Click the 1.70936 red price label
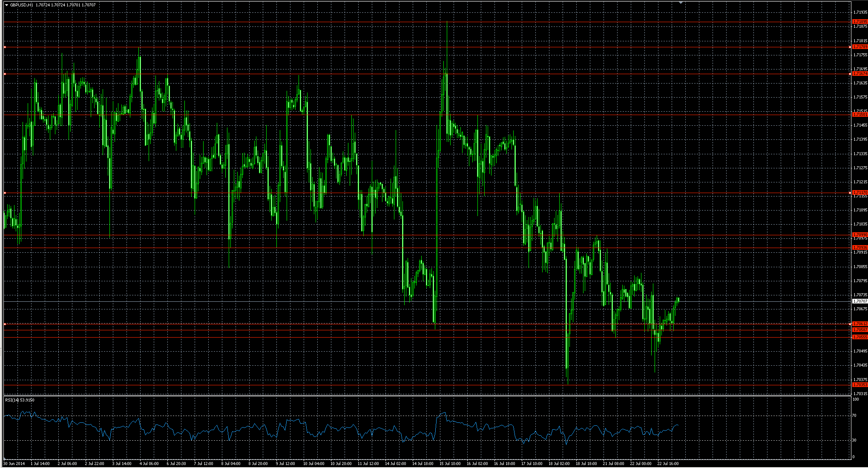The height and width of the screenshot is (468, 868). coord(860,248)
